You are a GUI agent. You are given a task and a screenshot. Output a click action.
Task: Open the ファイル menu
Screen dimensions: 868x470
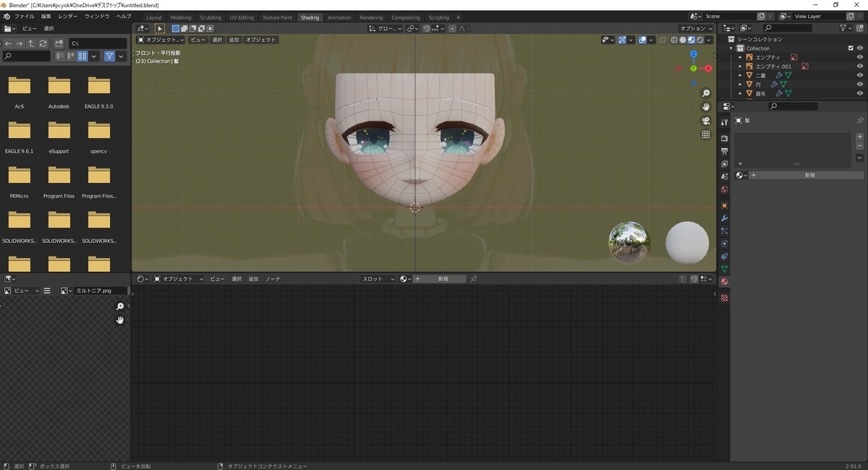24,16
